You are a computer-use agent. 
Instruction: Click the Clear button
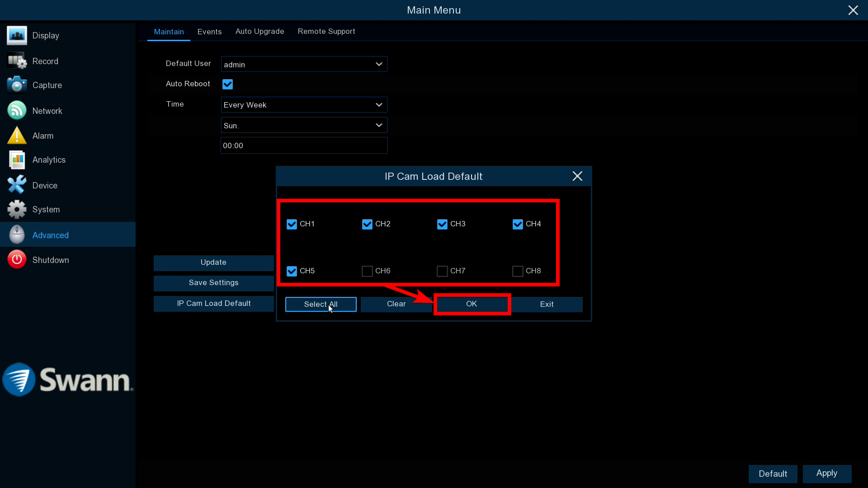(x=396, y=304)
